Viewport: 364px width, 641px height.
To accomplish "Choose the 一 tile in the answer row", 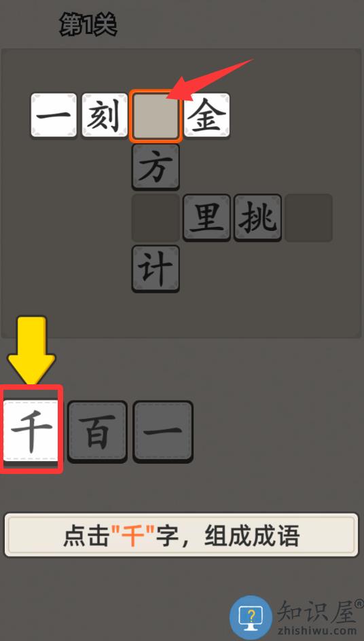I will pyautogui.click(x=163, y=432).
